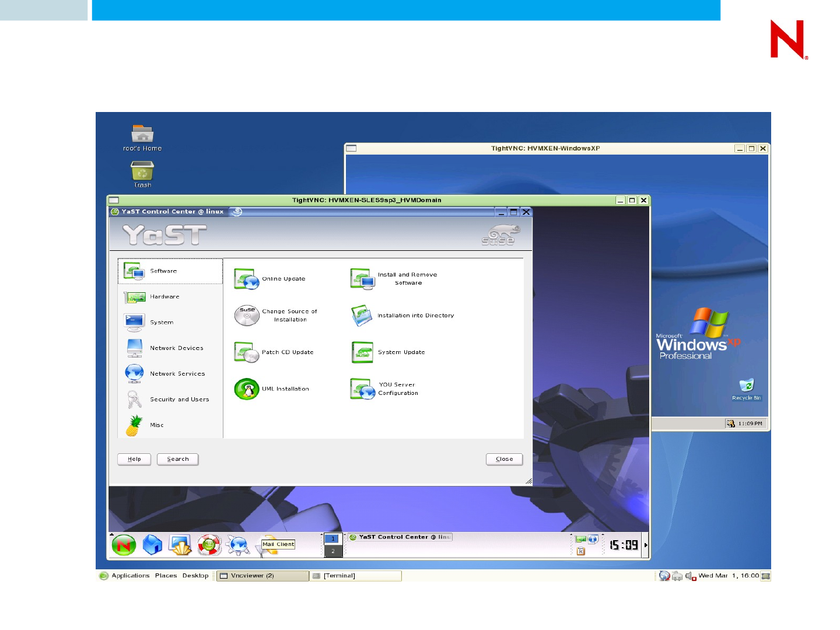Viewport: 840px width, 630px height.
Task: Click the Installation into Directory label
Action: pos(416,316)
